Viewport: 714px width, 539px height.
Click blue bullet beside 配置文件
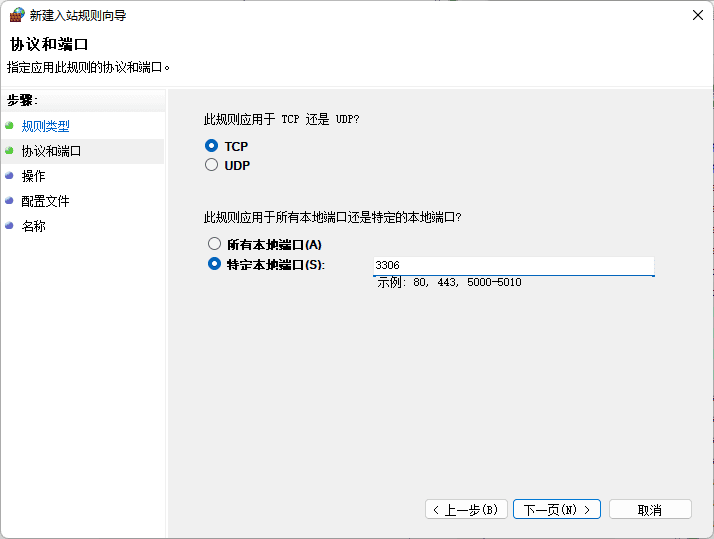pos(9,200)
